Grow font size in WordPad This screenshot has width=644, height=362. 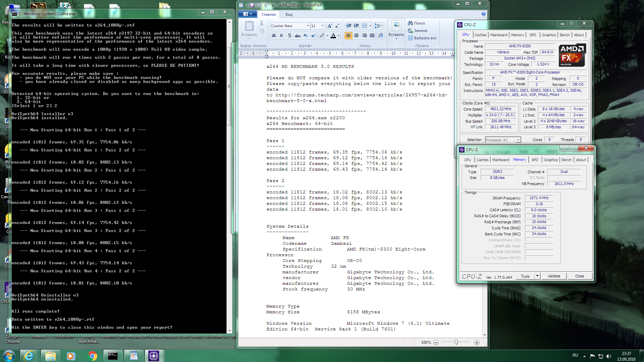click(330, 26)
